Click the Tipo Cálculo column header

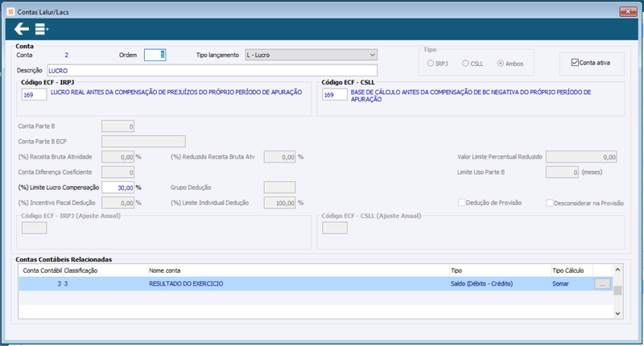coord(568,270)
